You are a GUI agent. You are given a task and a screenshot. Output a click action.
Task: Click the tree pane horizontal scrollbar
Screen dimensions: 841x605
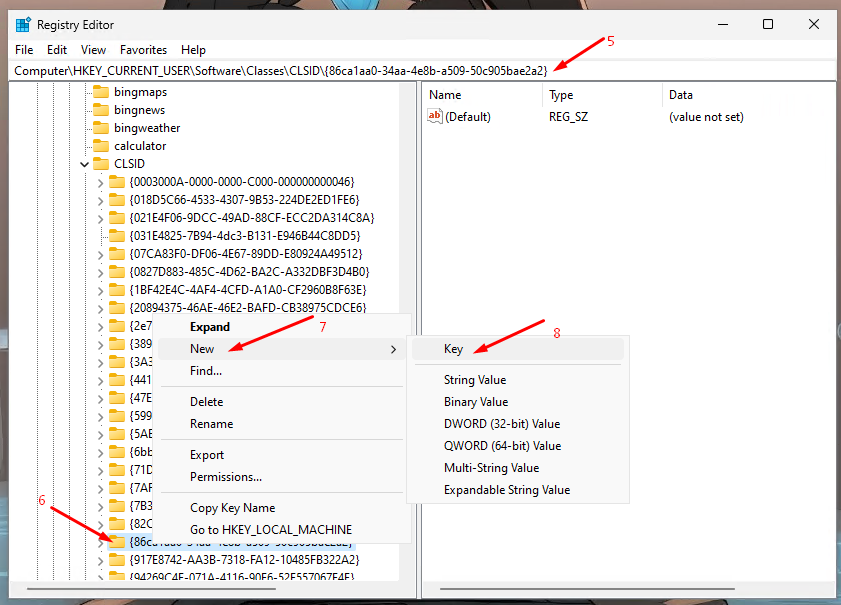[200, 589]
